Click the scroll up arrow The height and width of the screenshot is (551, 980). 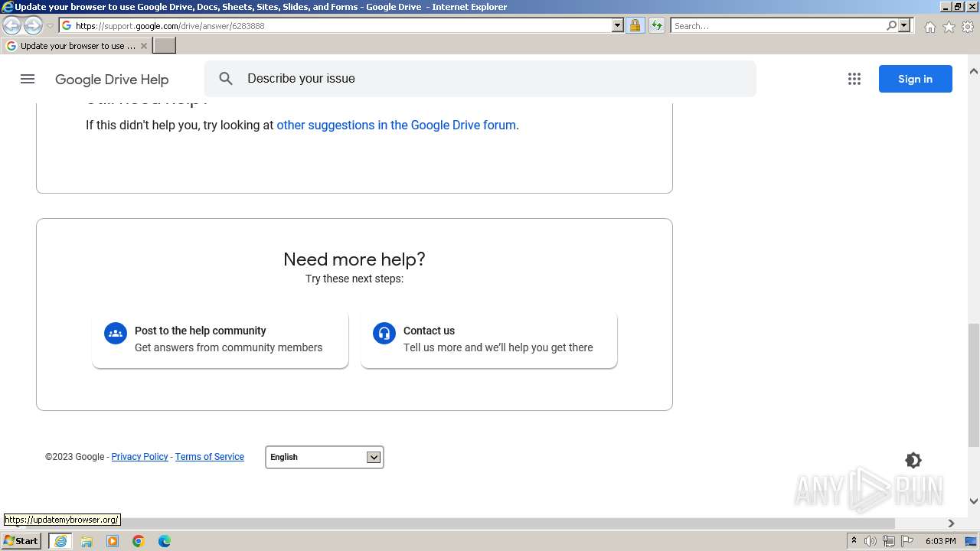point(974,71)
